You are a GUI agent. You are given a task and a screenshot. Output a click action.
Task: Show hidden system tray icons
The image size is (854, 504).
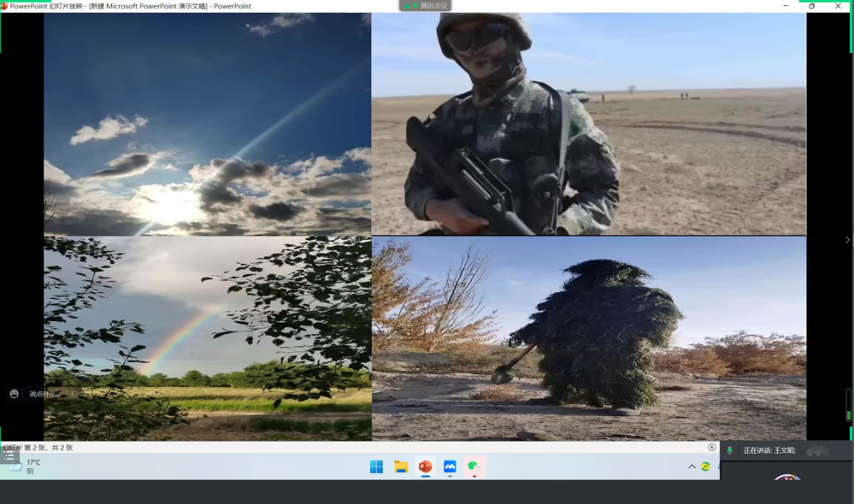[x=692, y=466]
